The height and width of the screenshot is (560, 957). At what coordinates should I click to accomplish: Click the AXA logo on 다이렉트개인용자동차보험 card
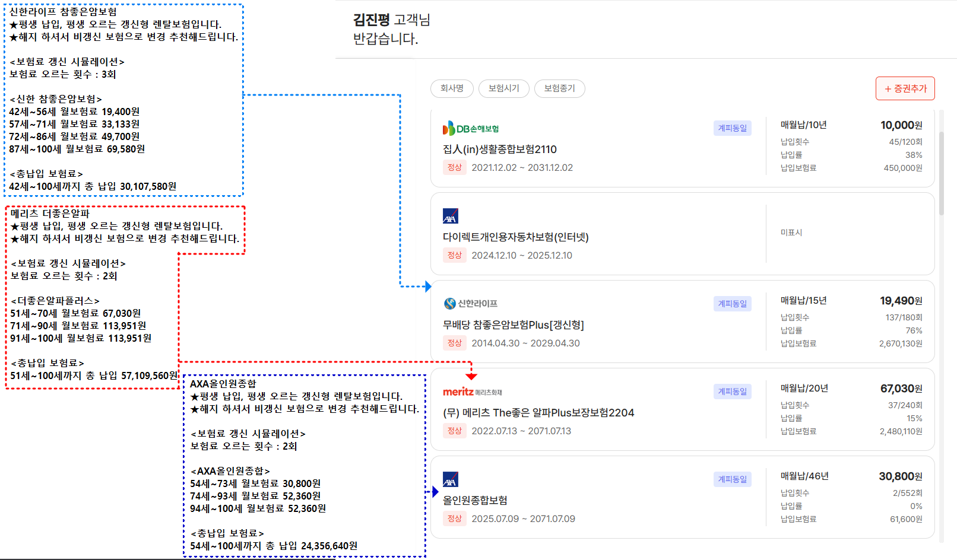tap(451, 216)
